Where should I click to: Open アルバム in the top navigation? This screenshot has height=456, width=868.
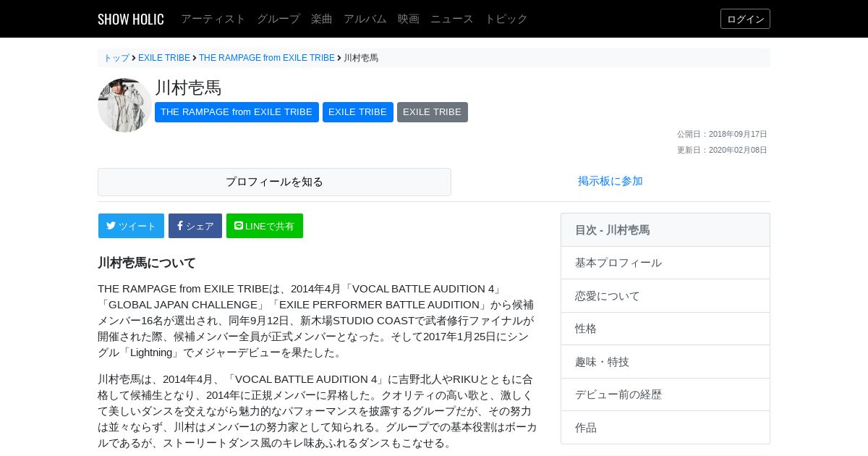(365, 19)
